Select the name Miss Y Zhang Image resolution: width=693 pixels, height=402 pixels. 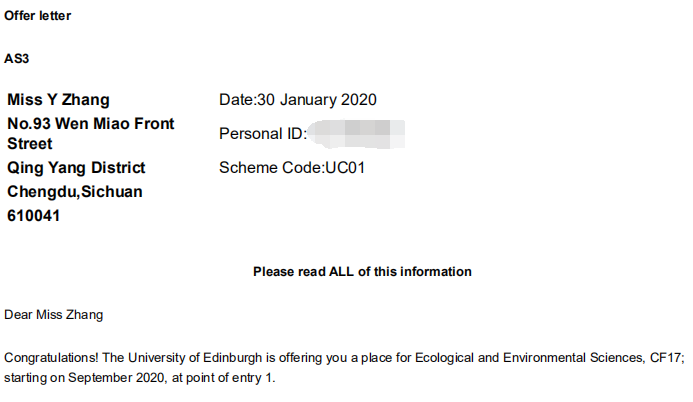pyautogui.click(x=58, y=100)
